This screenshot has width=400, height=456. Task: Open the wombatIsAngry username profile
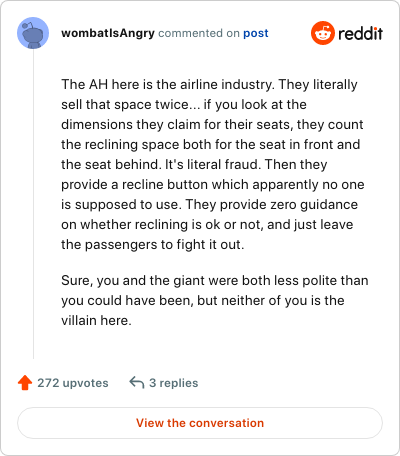pyautogui.click(x=108, y=33)
